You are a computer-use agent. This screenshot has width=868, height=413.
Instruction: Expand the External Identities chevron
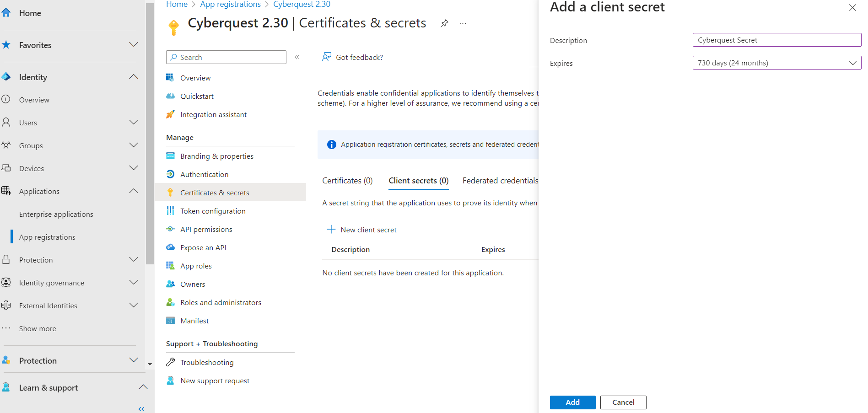click(x=134, y=305)
